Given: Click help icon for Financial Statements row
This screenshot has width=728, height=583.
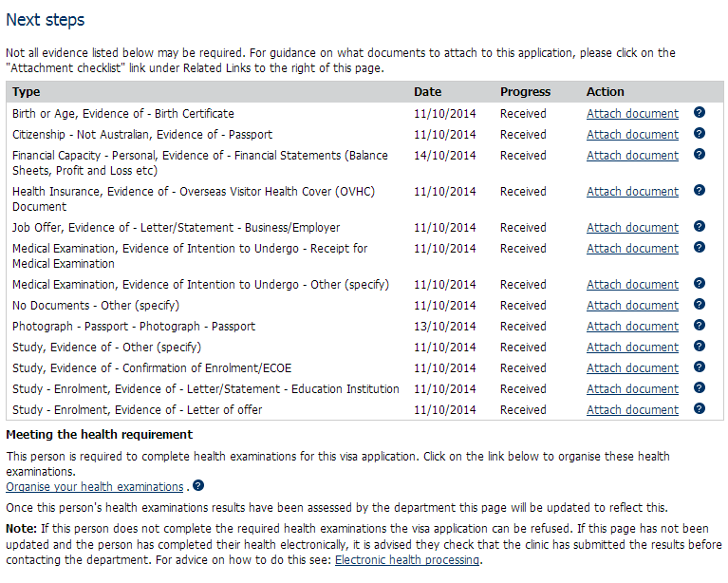Looking at the screenshot, I should [x=700, y=155].
